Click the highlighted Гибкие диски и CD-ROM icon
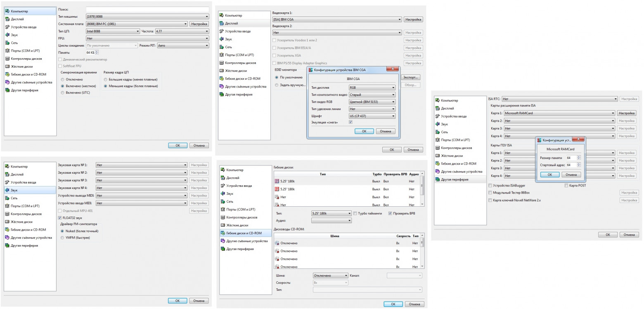644x309 pixels. click(x=223, y=233)
